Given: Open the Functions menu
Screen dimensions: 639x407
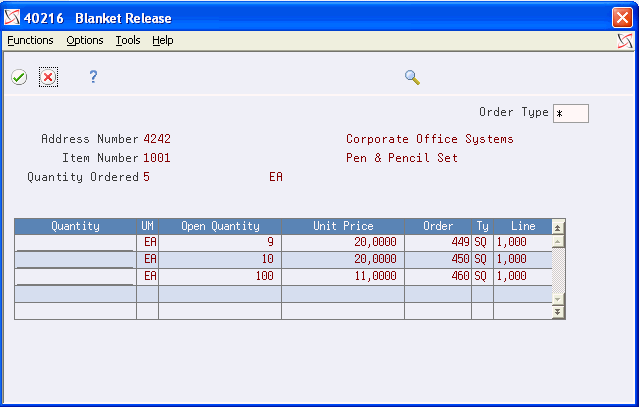Looking at the screenshot, I should coord(30,40).
